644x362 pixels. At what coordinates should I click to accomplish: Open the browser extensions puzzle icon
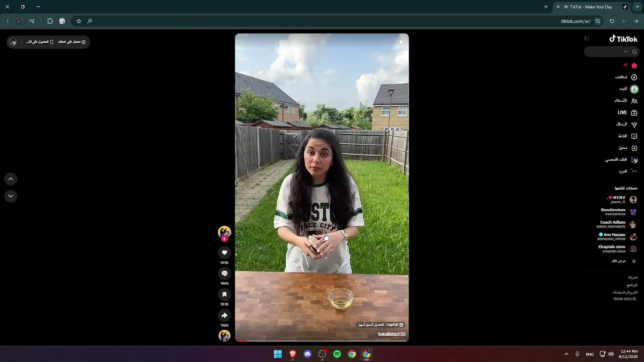pyautogui.click(x=50, y=21)
